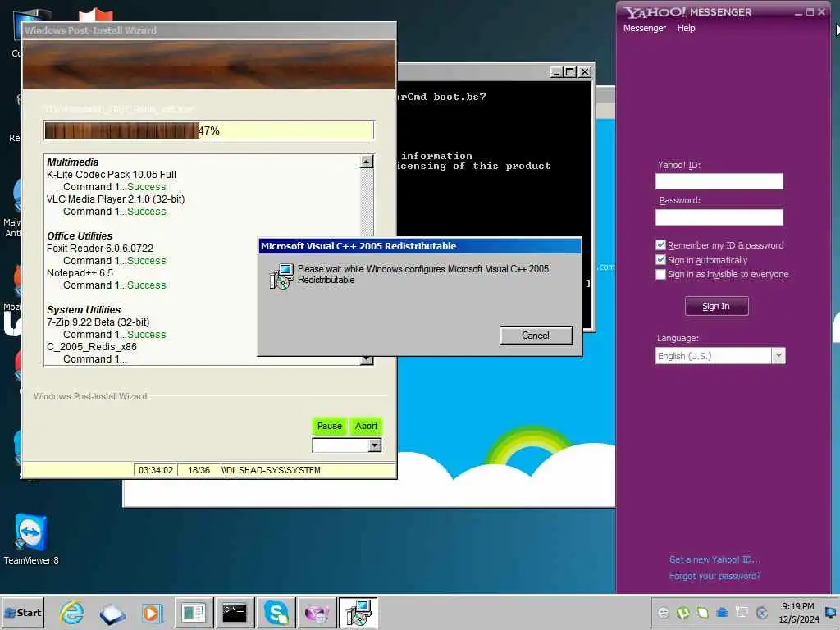Click the 47% installation progress bar
This screenshot has height=630, width=840.
coord(208,130)
